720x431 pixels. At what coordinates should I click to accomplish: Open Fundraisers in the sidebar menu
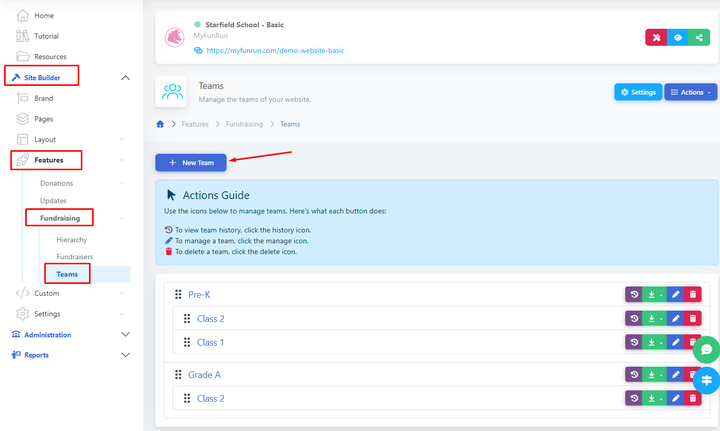click(x=75, y=257)
